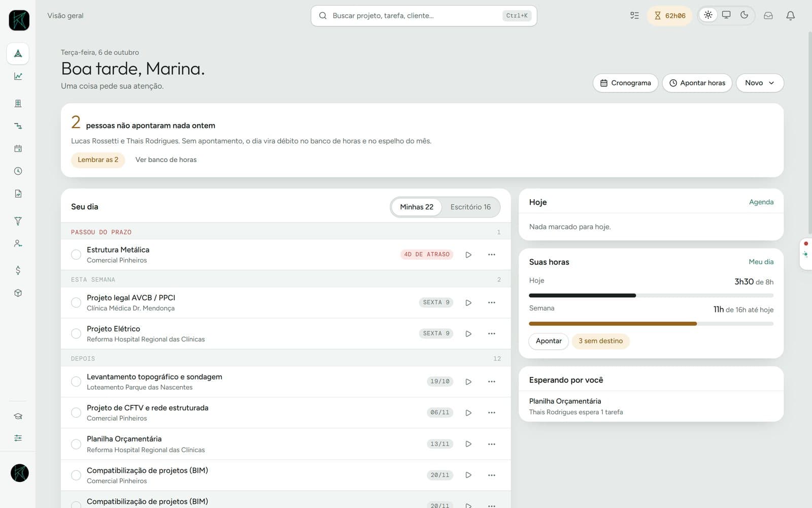Open more options for Planilha Orçamentária task
812x508 pixels.
(491, 444)
